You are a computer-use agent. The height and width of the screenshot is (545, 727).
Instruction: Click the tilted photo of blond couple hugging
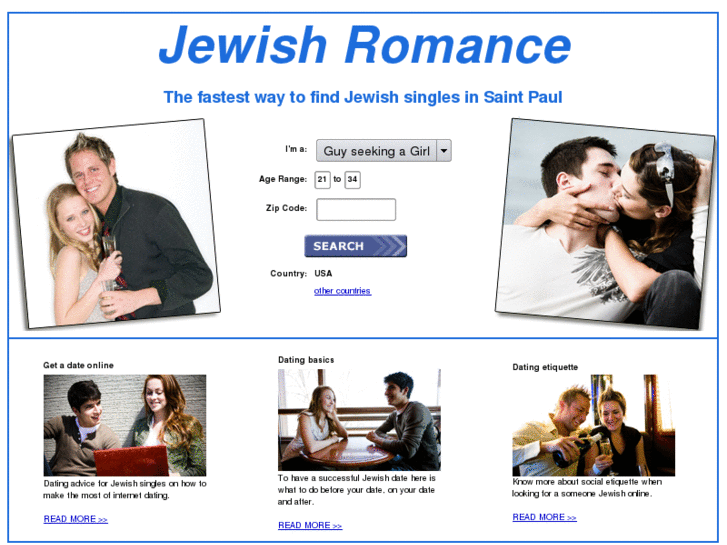click(116, 224)
